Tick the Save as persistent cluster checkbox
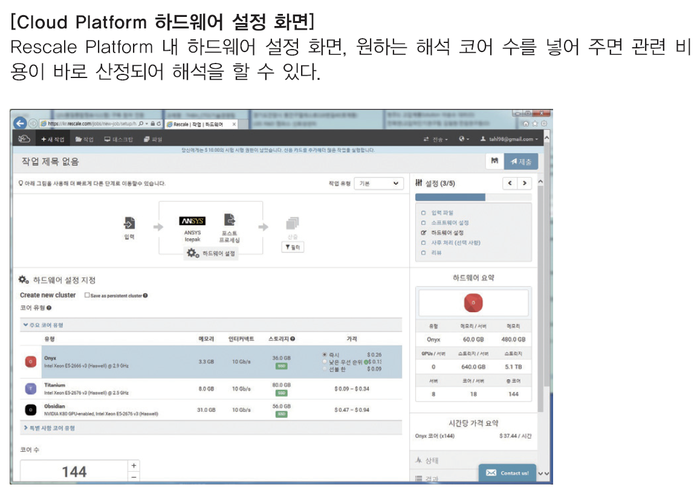Image resolution: width=700 pixels, height=496 pixels. pos(87,295)
